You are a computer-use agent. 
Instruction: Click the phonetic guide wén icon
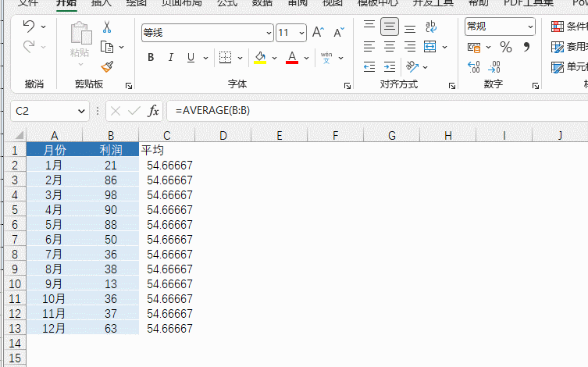tap(326, 57)
